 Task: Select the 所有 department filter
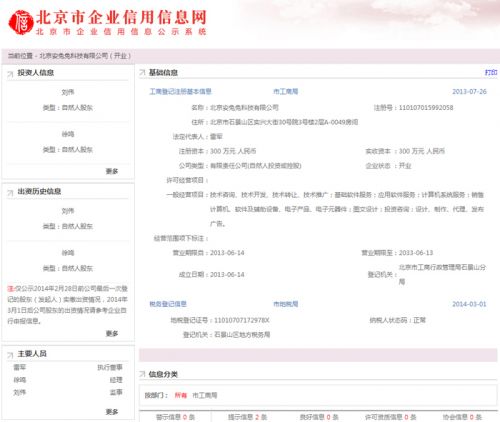(181, 395)
